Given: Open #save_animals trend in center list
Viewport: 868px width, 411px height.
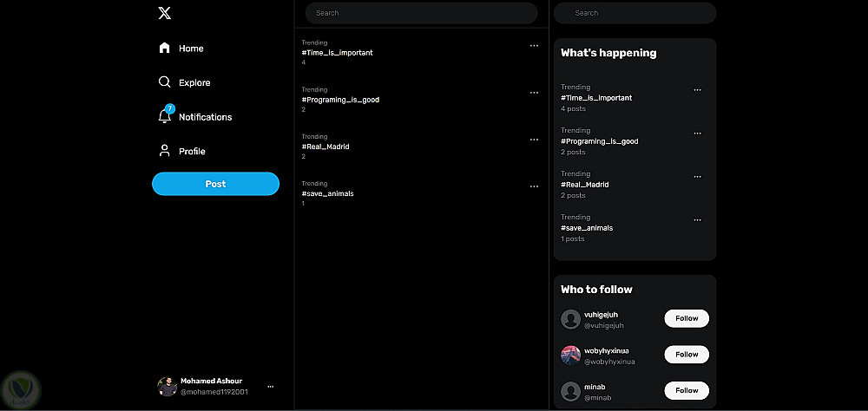Looking at the screenshot, I should point(328,193).
